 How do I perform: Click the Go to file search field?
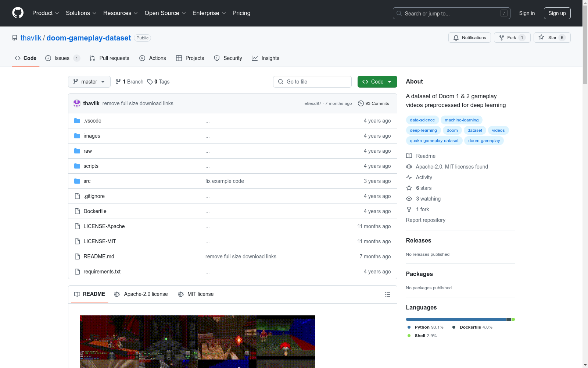click(312, 82)
